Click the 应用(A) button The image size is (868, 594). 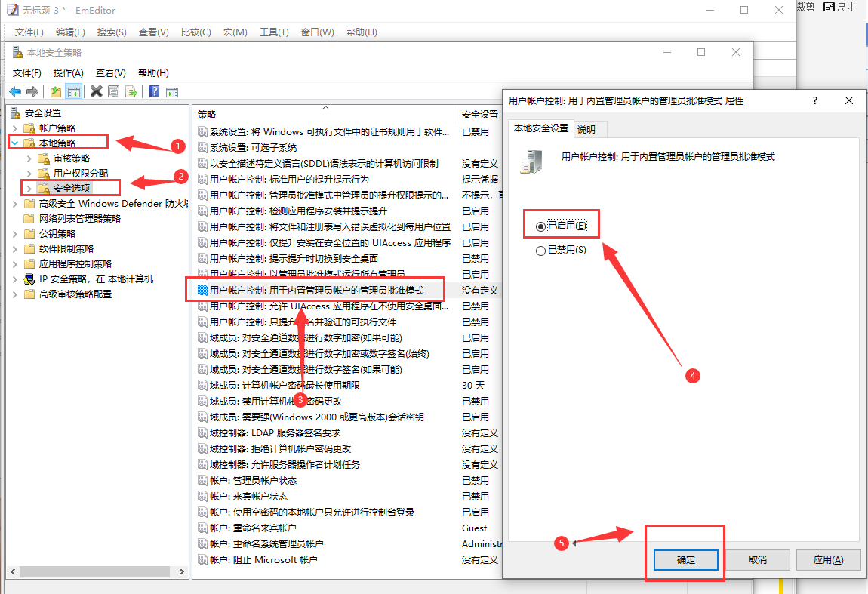pos(828,560)
